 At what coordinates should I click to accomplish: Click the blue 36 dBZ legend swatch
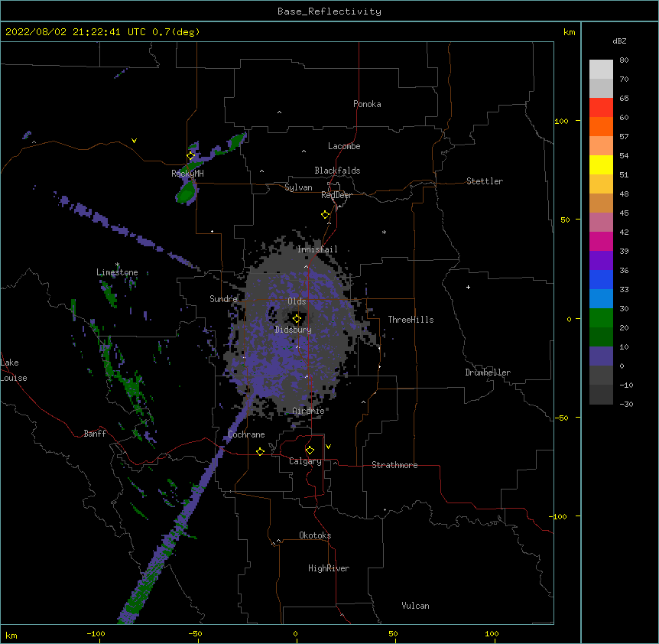coord(601,279)
